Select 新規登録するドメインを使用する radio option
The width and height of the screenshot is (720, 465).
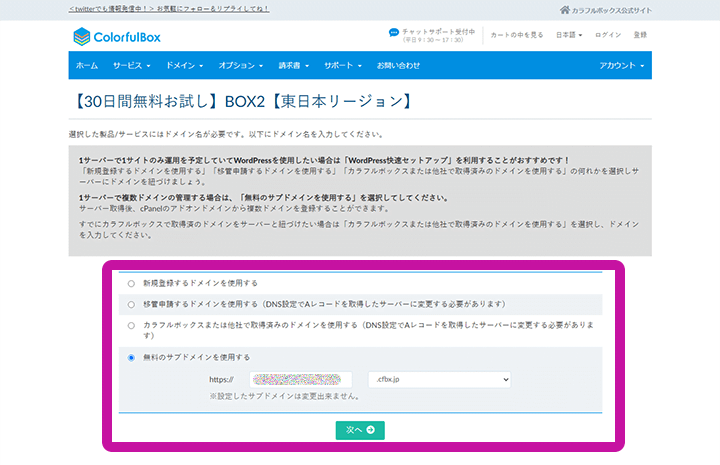(x=131, y=283)
